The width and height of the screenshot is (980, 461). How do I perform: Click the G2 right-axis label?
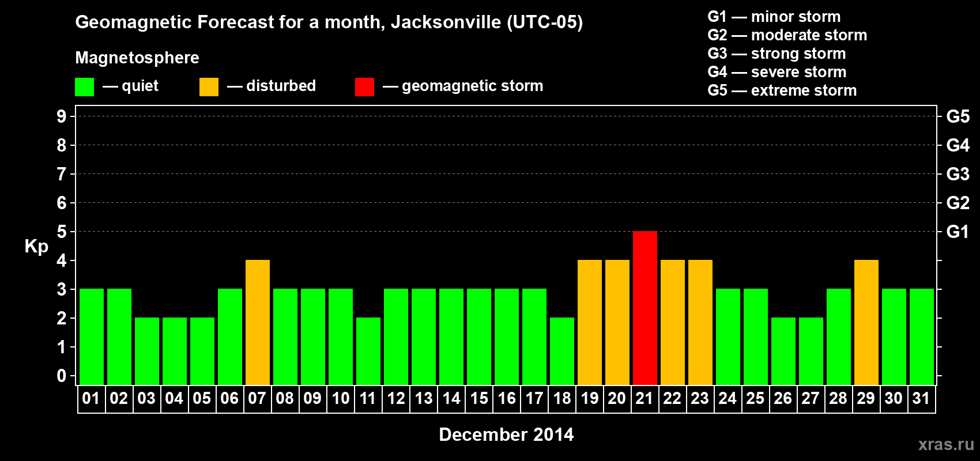(958, 203)
